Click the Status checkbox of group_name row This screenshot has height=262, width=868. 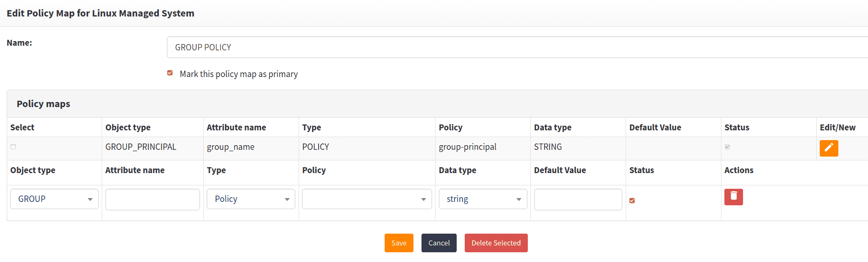click(x=727, y=147)
